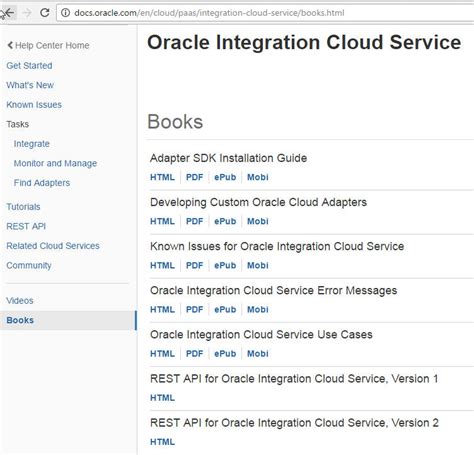
Task: Download PDF of Error Messages book
Action: point(194,310)
